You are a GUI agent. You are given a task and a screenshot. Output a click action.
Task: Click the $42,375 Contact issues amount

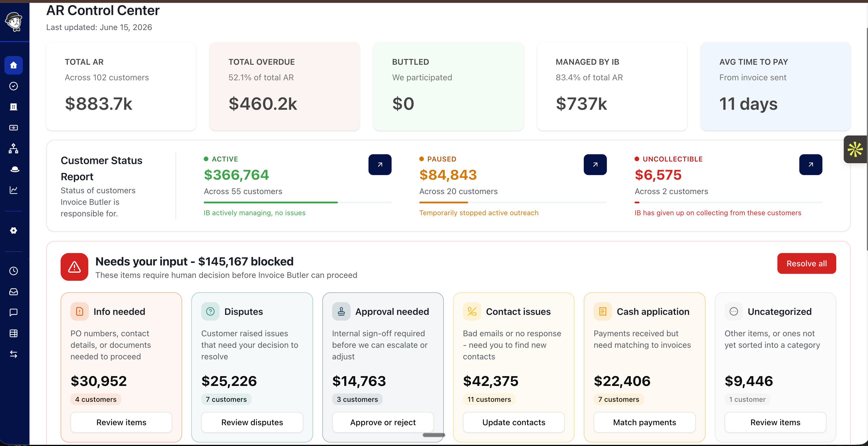point(491,381)
